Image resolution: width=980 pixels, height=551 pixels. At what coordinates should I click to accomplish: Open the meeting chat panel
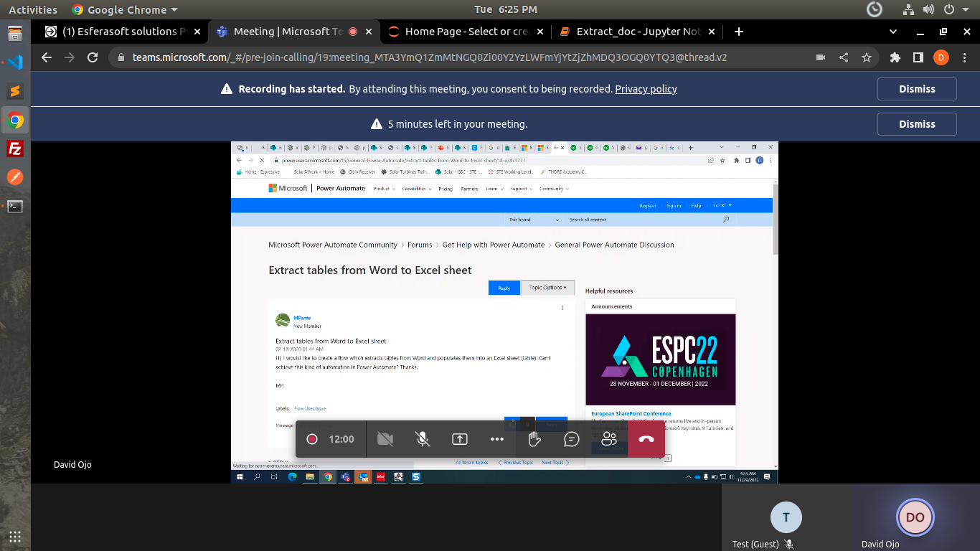point(571,439)
